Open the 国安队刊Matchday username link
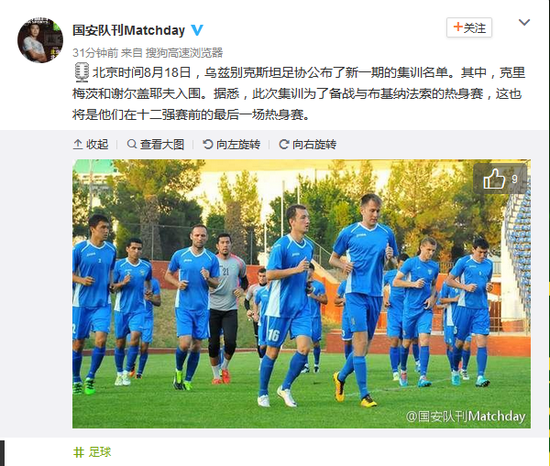The width and height of the screenshot is (550, 466). click(x=129, y=31)
